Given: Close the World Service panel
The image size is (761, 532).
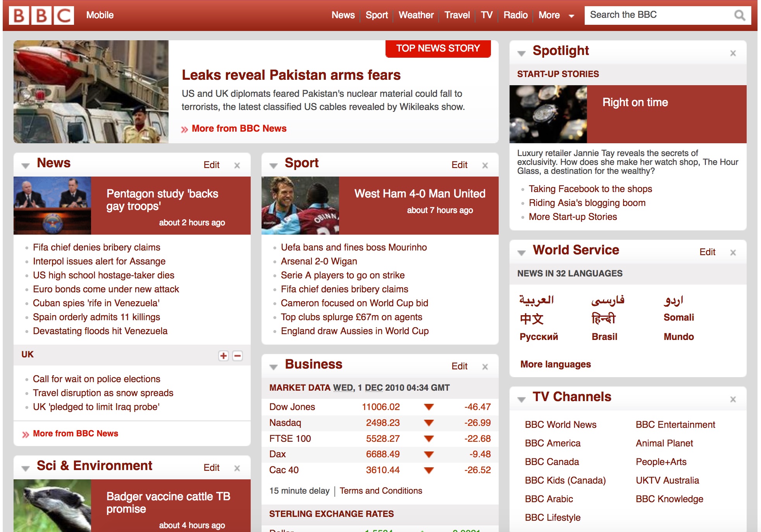Looking at the screenshot, I should [733, 252].
